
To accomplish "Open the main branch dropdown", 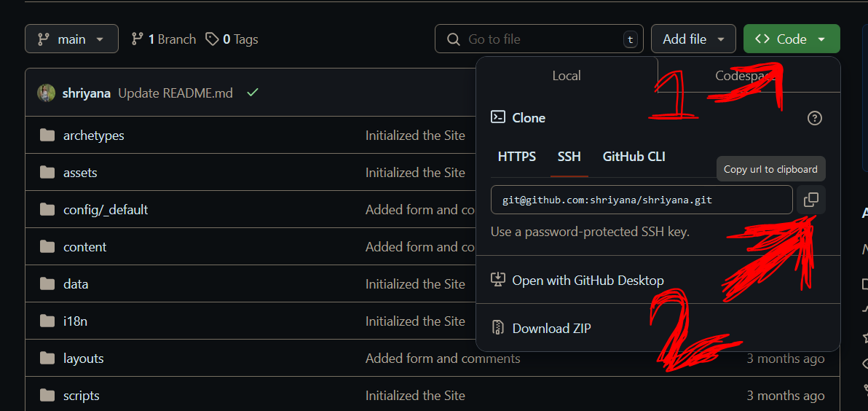I will [x=71, y=39].
